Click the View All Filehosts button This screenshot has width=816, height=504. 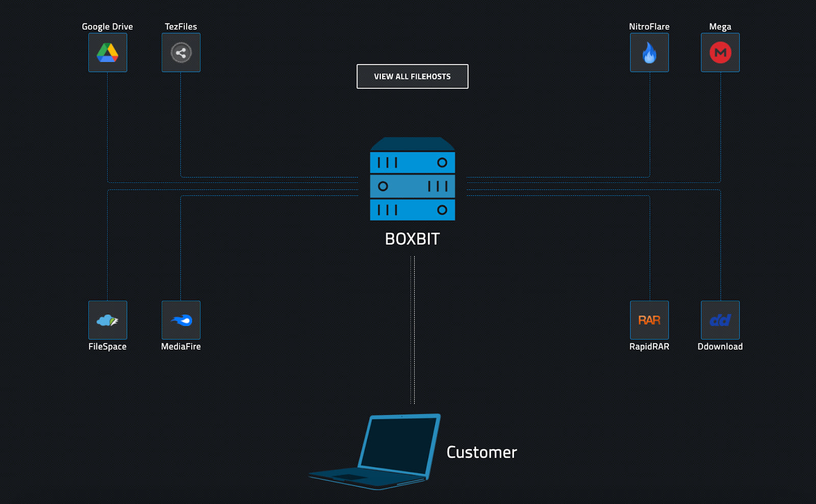click(x=413, y=76)
